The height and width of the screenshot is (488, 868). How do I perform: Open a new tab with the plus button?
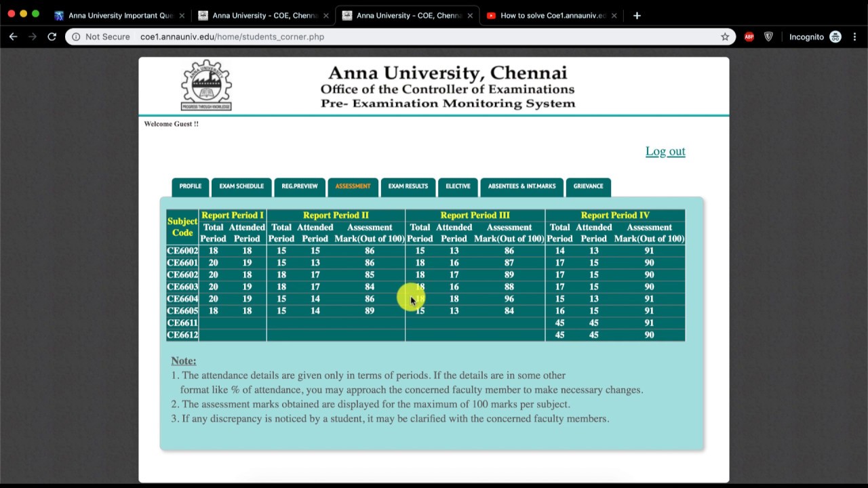coord(637,15)
